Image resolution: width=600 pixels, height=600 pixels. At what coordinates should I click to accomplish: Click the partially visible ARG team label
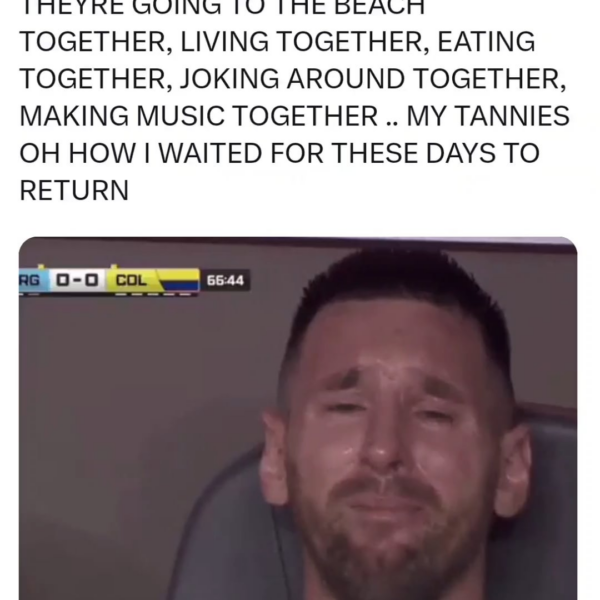point(29,280)
